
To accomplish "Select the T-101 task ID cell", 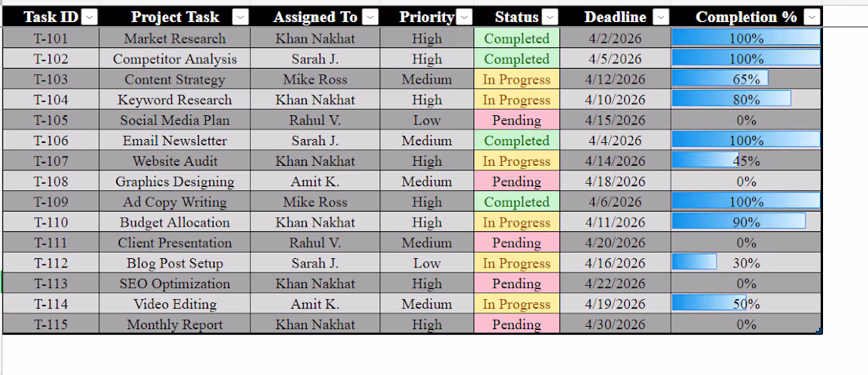I will [x=51, y=38].
